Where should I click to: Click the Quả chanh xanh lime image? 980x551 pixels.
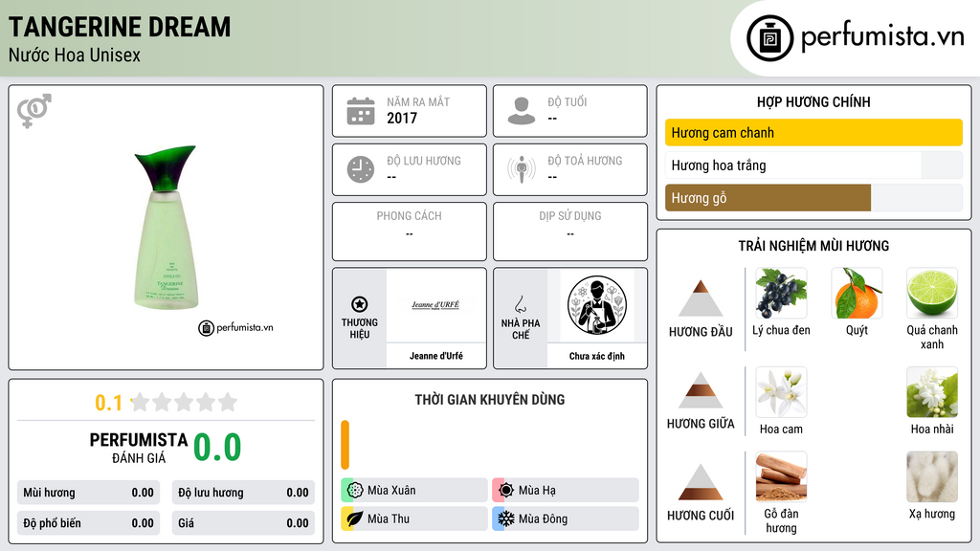pos(932,293)
